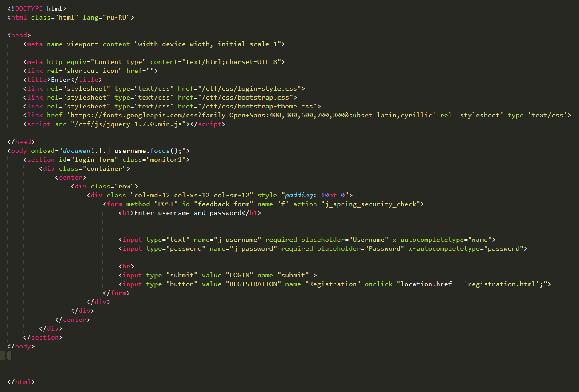Place cursor on the empty line below closing body tag
The image size is (579, 392).
point(8,355)
